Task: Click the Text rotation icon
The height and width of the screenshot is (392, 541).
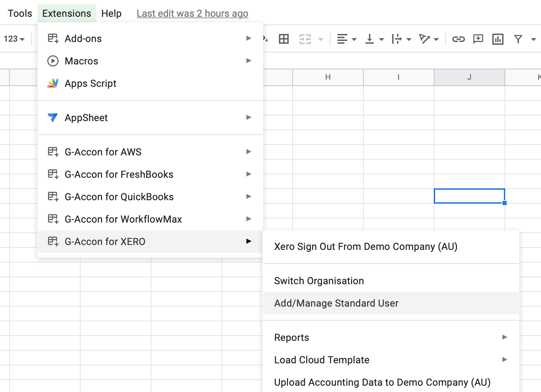Action: click(x=424, y=39)
